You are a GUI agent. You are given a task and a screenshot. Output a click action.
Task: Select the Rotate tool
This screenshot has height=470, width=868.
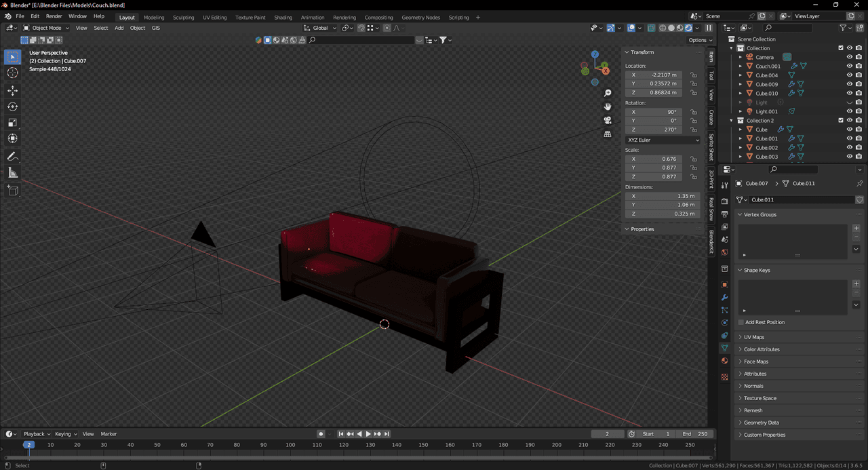pyautogui.click(x=12, y=106)
